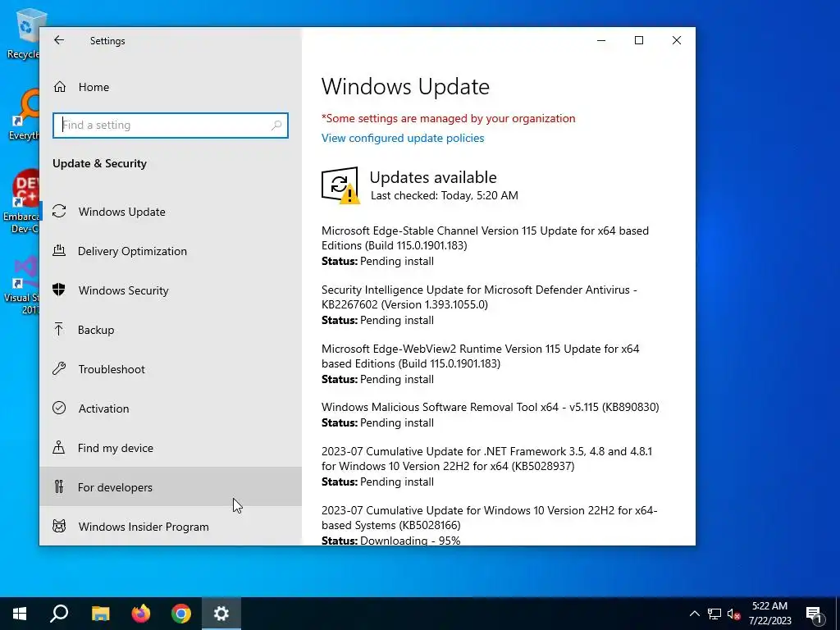Show hidden system tray icons
Image resolution: width=840 pixels, height=630 pixels.
(694, 614)
